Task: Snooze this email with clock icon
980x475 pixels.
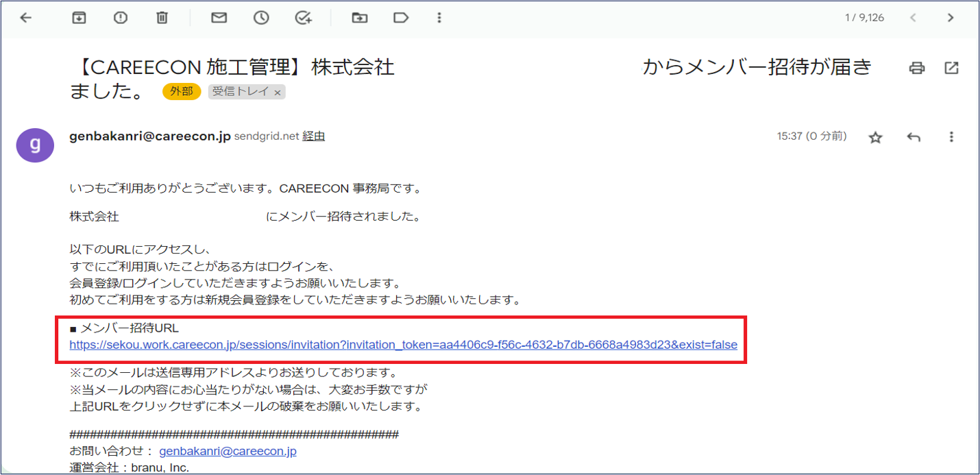Action: [261, 18]
